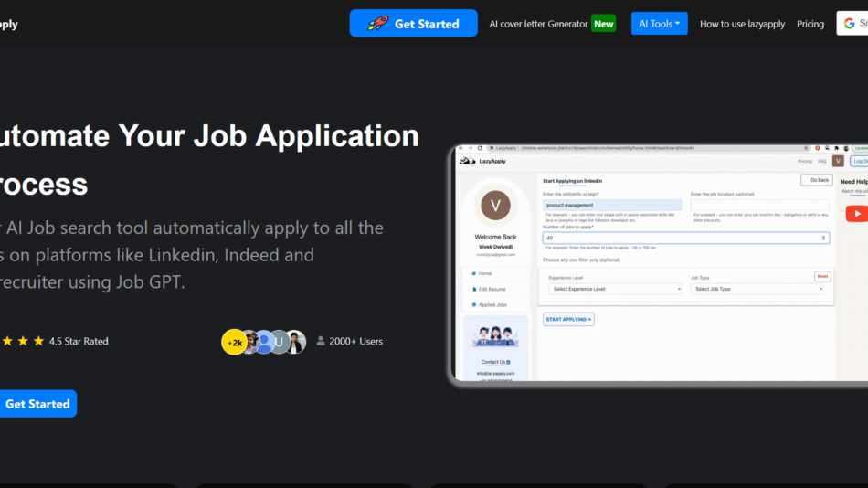This screenshot has width=868, height=488.
Task: Click the skills field containing product management
Action: (x=612, y=205)
